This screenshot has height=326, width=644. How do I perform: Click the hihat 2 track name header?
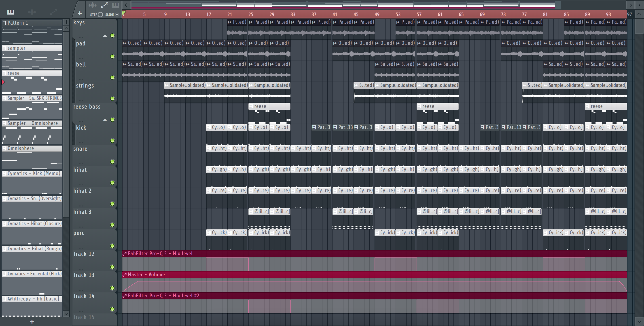tap(82, 191)
